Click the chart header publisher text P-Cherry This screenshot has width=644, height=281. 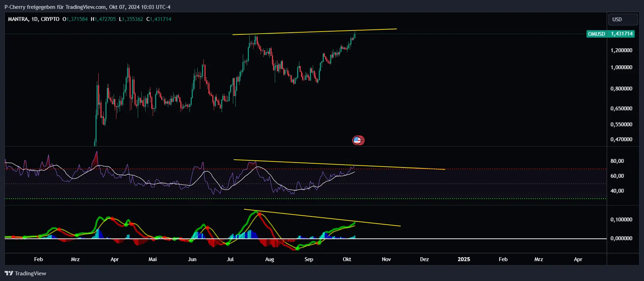(x=15, y=7)
